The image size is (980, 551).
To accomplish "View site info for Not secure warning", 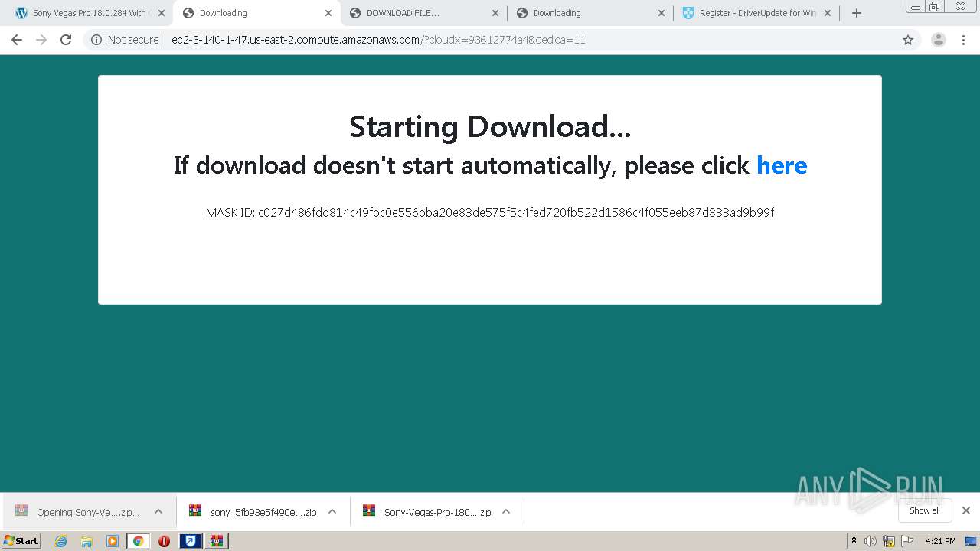I will (125, 40).
